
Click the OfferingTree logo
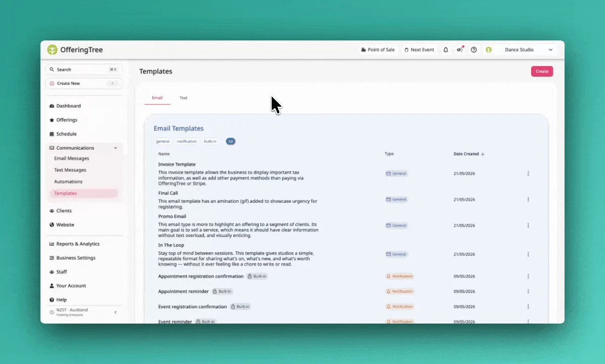pos(75,50)
